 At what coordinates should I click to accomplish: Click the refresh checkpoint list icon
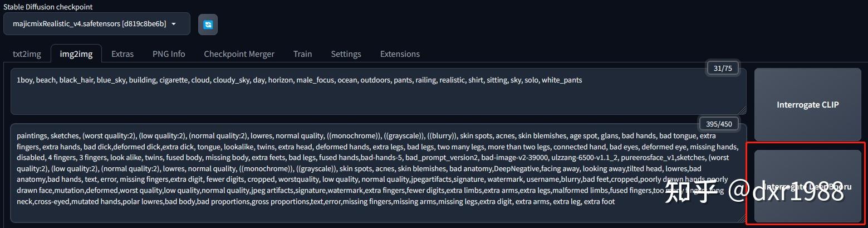click(208, 24)
